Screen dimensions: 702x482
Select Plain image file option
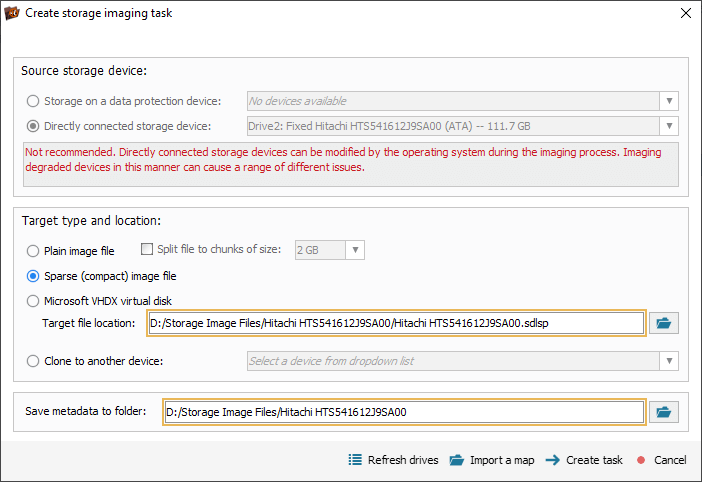click(33, 251)
